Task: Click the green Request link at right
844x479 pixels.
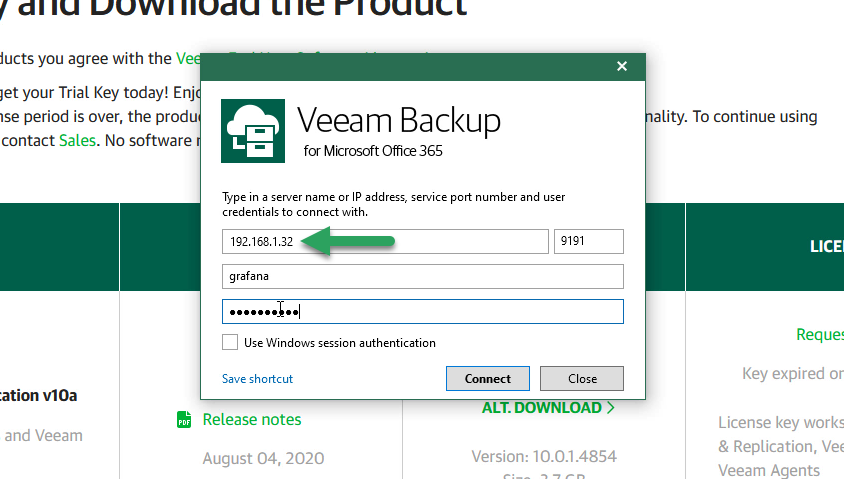Action: point(820,335)
